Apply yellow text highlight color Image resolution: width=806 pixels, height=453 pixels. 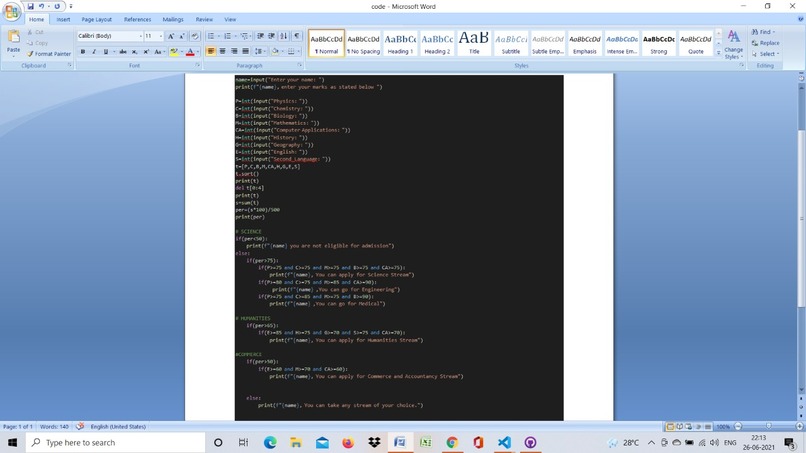[x=174, y=51]
